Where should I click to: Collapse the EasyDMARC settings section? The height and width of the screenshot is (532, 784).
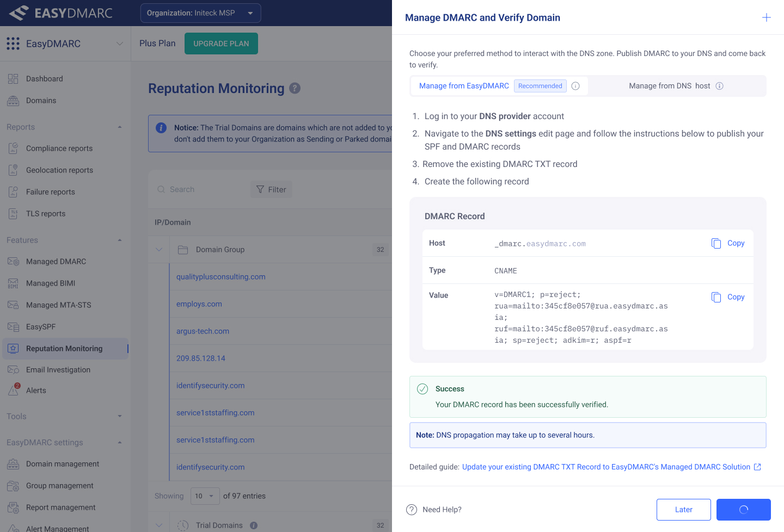click(x=120, y=443)
